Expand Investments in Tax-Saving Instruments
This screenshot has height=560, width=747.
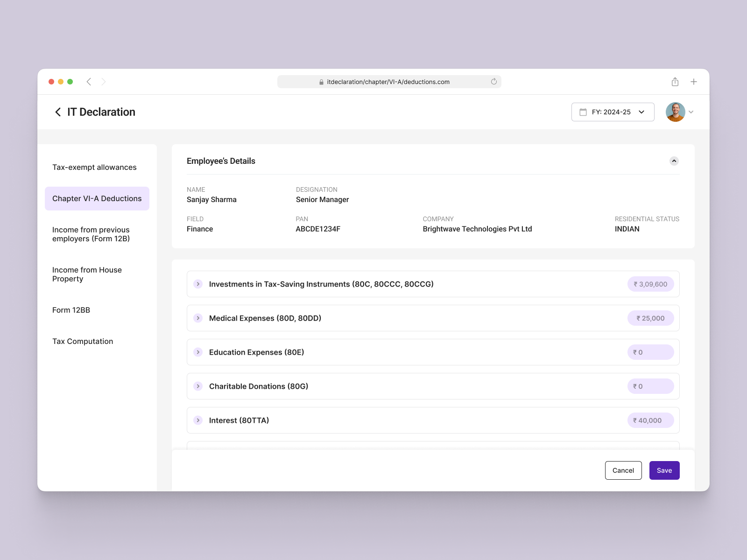[x=198, y=284]
